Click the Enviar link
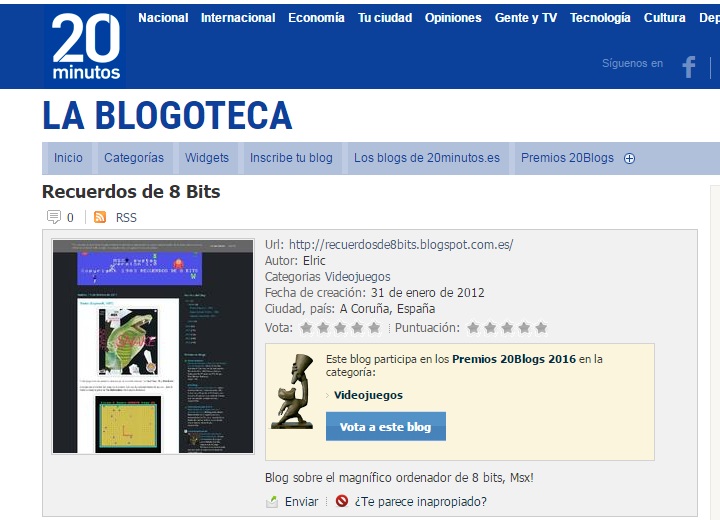The width and height of the screenshot is (720, 520). point(302,502)
